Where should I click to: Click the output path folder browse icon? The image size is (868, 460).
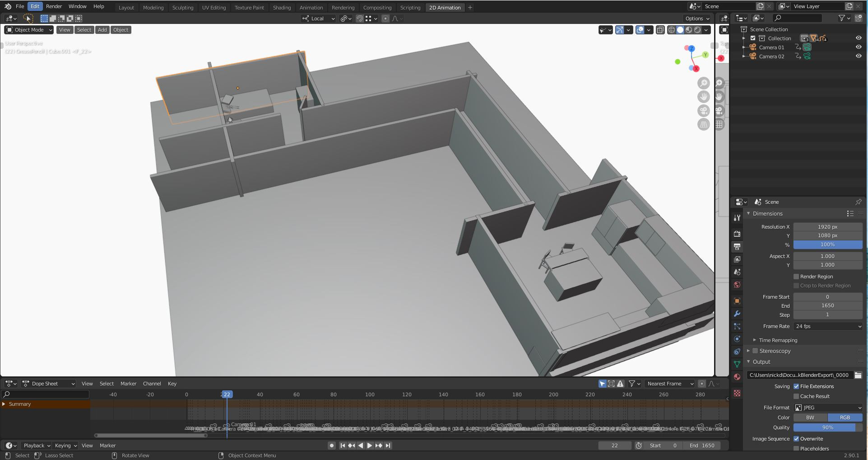(x=858, y=375)
